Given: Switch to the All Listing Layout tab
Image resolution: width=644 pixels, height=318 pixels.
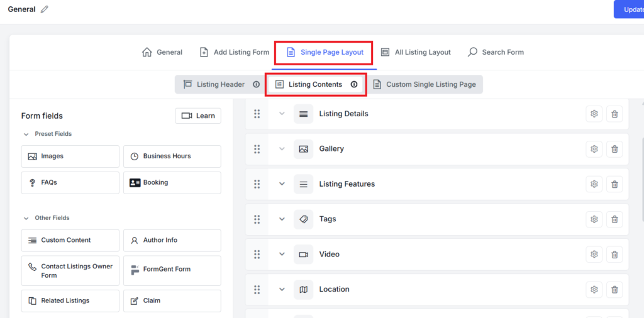Looking at the screenshot, I should tap(416, 52).
